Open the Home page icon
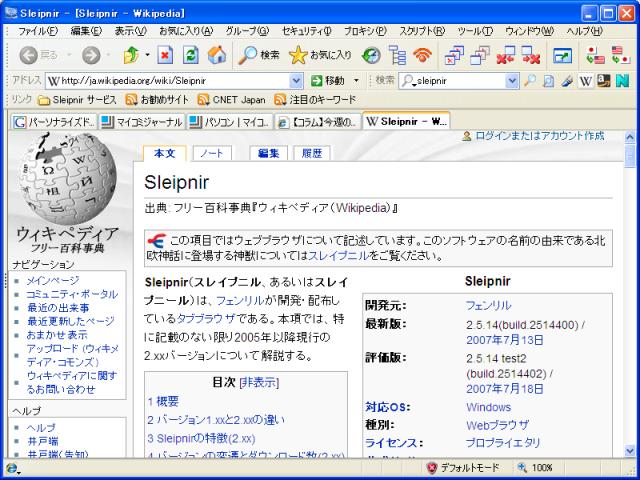640x480 pixels. (217, 55)
